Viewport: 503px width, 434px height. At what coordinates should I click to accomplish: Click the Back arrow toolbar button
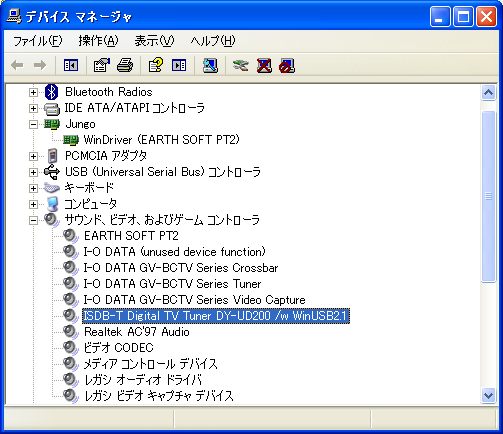tap(17, 65)
